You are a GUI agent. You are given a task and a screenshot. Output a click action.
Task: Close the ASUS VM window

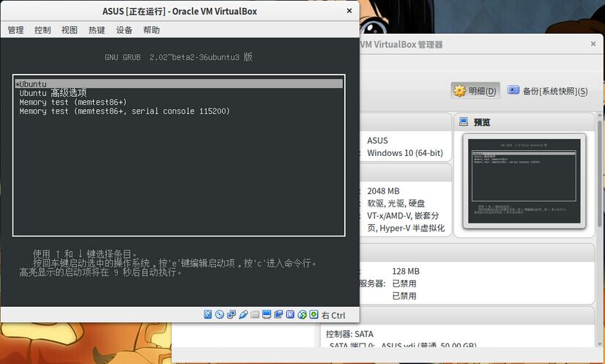coord(349,11)
